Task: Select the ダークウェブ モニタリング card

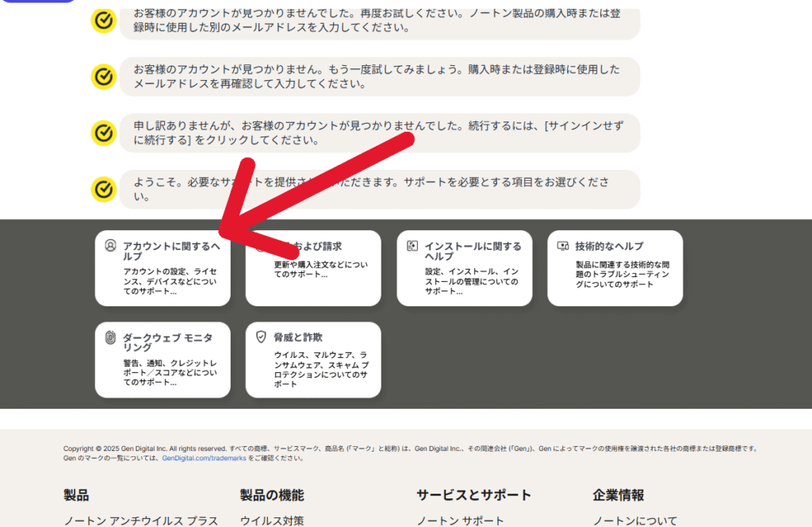Action: (163, 361)
